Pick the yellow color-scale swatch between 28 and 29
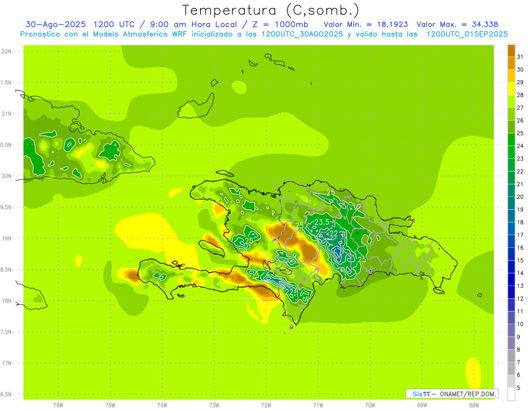This screenshot has width=532, height=411. click(x=512, y=89)
